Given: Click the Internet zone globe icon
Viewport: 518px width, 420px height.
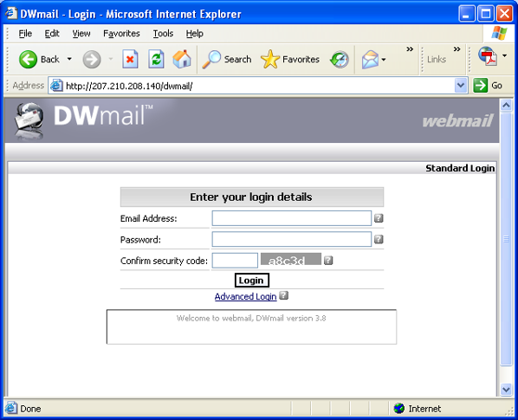Looking at the screenshot, I should coord(399,409).
